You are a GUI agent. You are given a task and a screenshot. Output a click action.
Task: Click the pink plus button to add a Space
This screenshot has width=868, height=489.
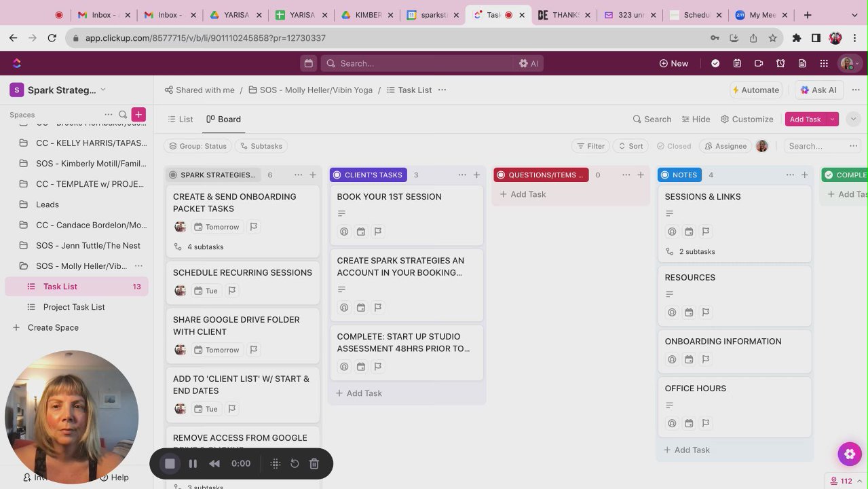click(138, 115)
